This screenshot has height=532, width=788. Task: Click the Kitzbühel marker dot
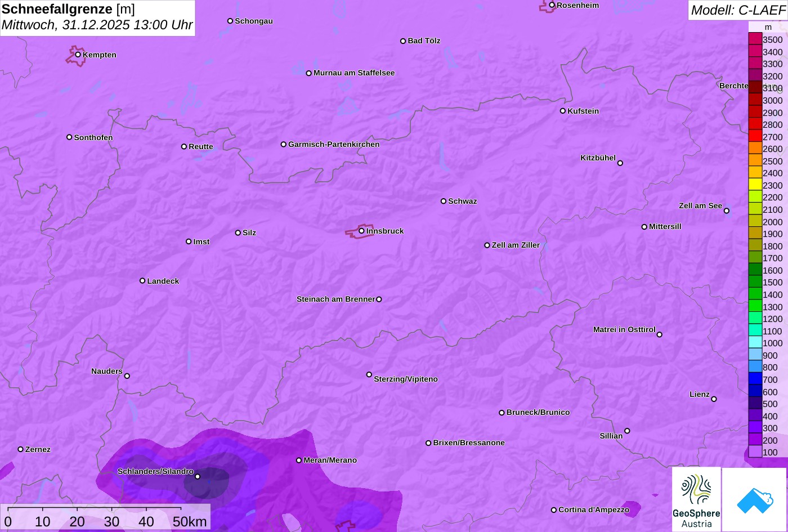tap(620, 163)
